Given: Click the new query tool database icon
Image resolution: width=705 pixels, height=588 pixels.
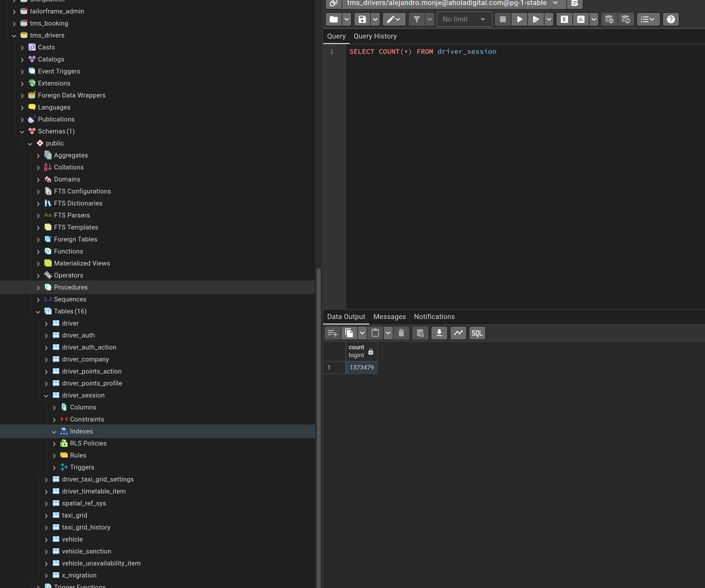Looking at the screenshot, I should 574,3.
